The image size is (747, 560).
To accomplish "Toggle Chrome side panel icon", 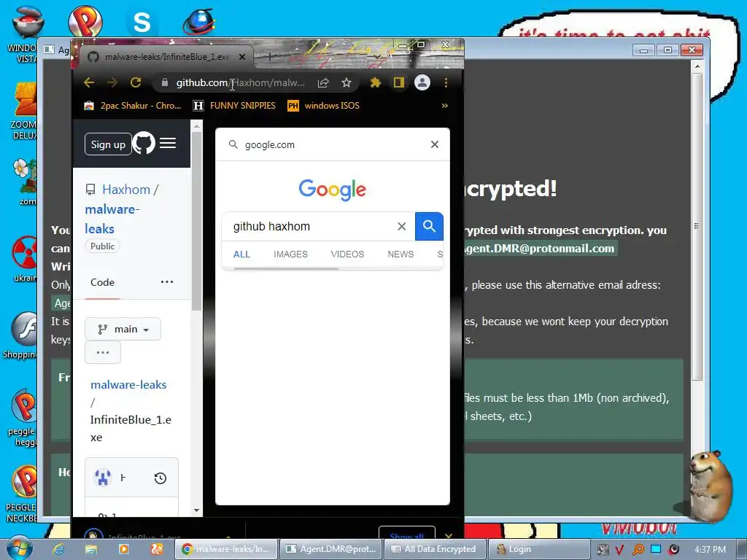I will point(399,83).
